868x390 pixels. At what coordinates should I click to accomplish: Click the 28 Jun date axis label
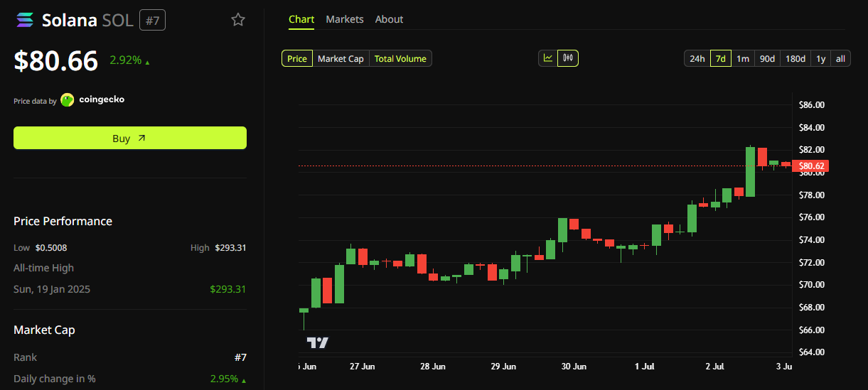(432, 367)
